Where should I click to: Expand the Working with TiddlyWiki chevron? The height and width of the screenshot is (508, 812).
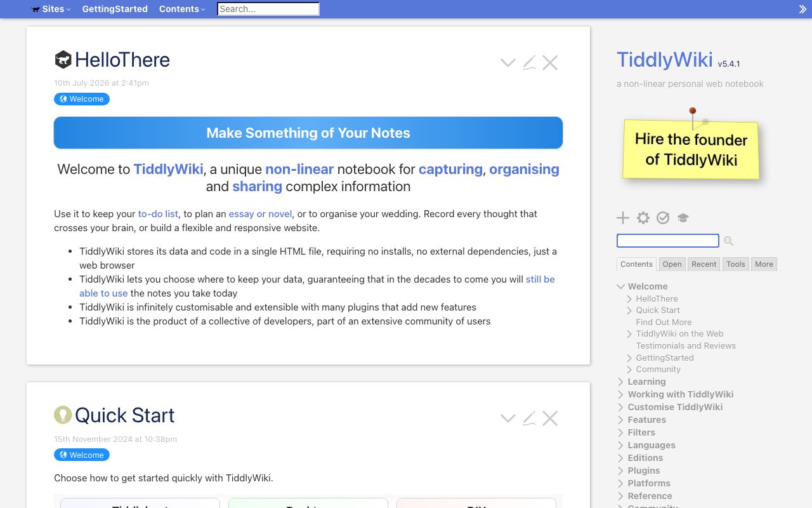(621, 394)
